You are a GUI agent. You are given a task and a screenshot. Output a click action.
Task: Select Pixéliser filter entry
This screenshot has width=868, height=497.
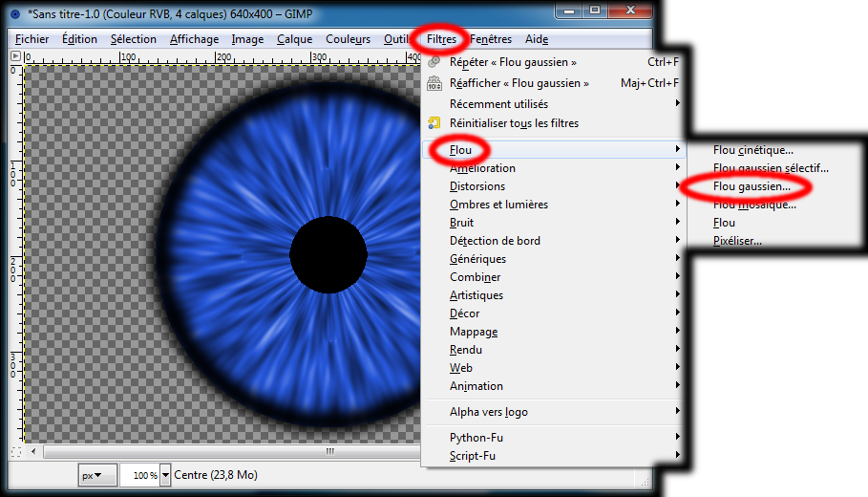point(737,241)
